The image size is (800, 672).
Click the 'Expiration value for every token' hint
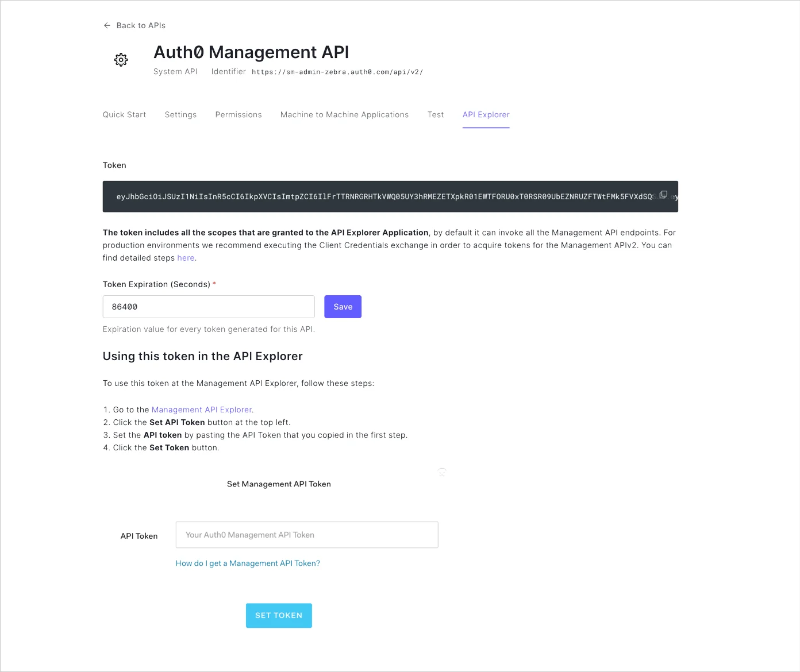tap(209, 329)
